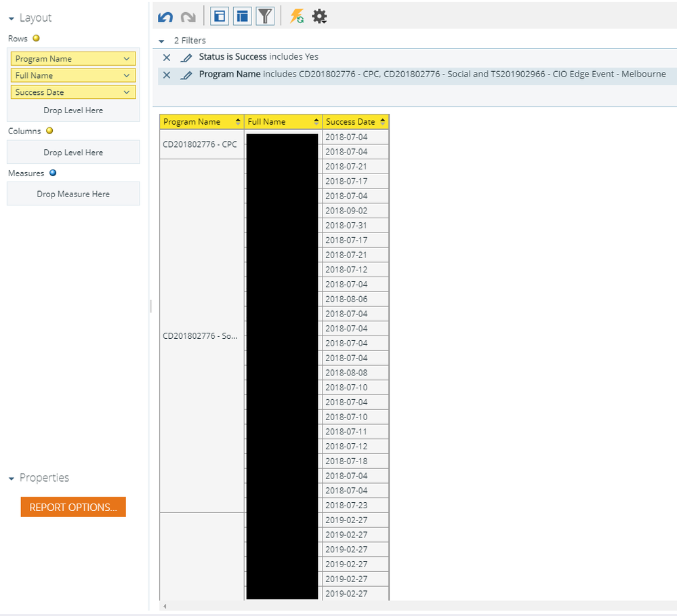Open the Full Name row field dropdown
Viewport: 677px width, 616px height.
point(127,75)
